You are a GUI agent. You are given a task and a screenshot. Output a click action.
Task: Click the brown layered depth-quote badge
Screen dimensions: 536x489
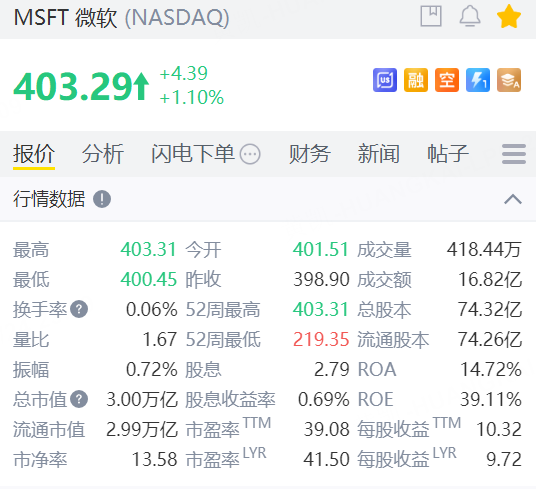(509, 80)
